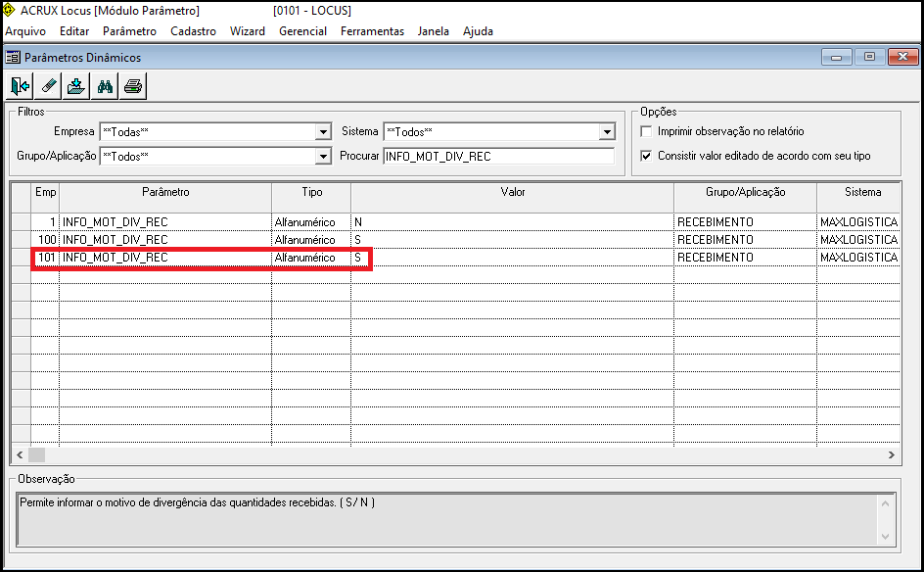Open the Gerencial menu

302,31
